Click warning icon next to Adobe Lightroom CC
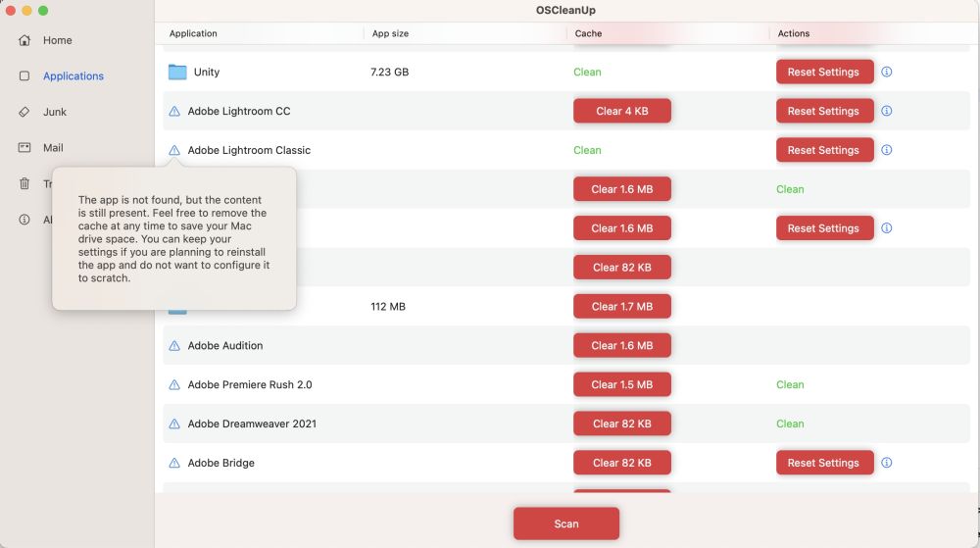This screenshot has height=548, width=980. (x=174, y=112)
